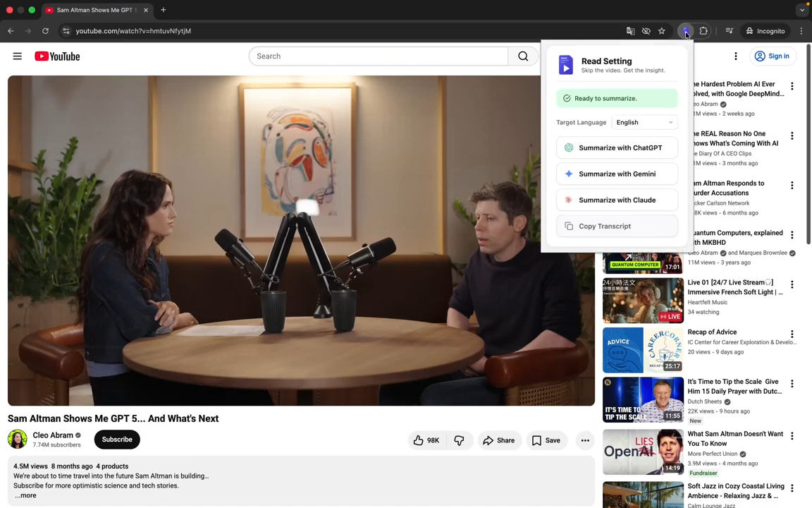This screenshot has height=508, width=812.
Task: Click the 'Ready to summarize.' status text
Action: tap(606, 99)
